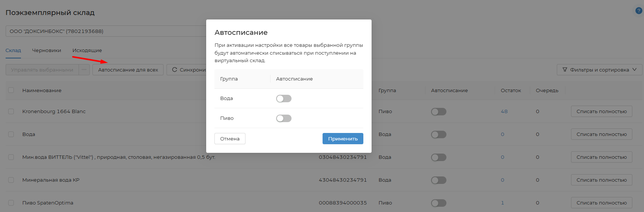Click the three-dots more actions button
Image resolution: width=644 pixels, height=212 pixels.
84,70
